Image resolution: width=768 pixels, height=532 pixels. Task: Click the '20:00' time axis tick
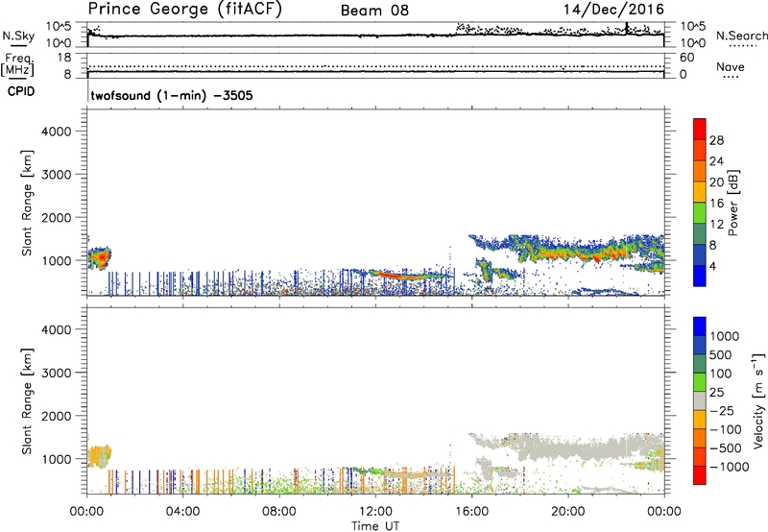pyautogui.click(x=568, y=512)
